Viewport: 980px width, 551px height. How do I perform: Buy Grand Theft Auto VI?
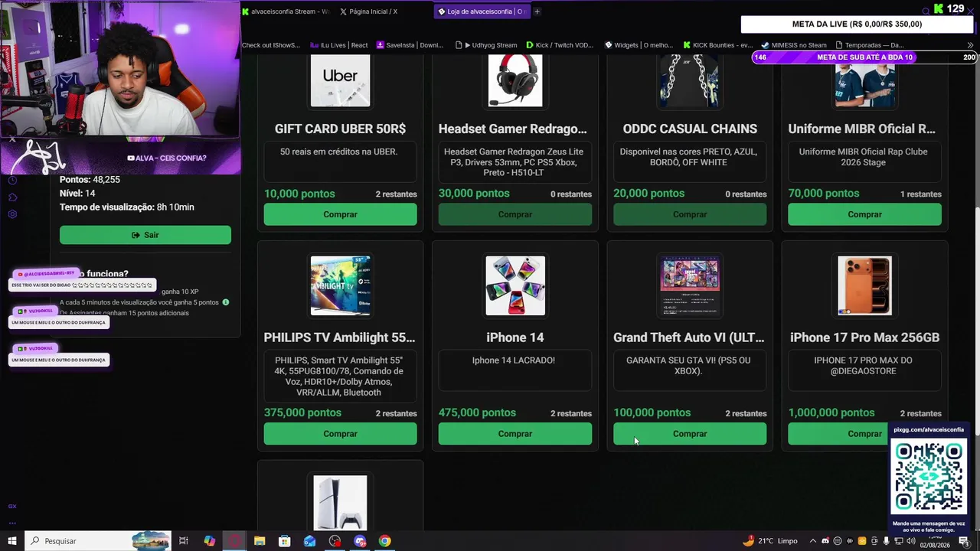coord(690,434)
